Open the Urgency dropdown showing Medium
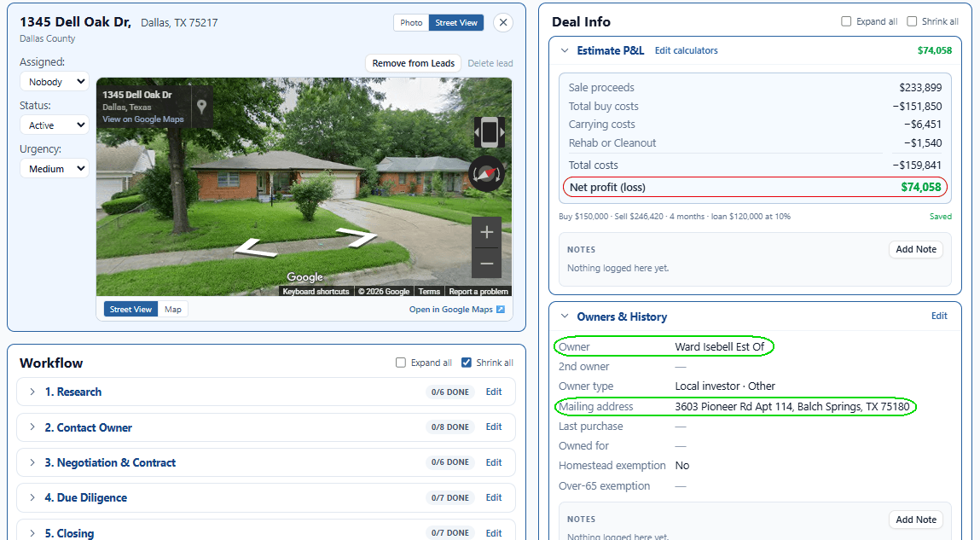Viewport: 980px width, 540px height. [55, 169]
